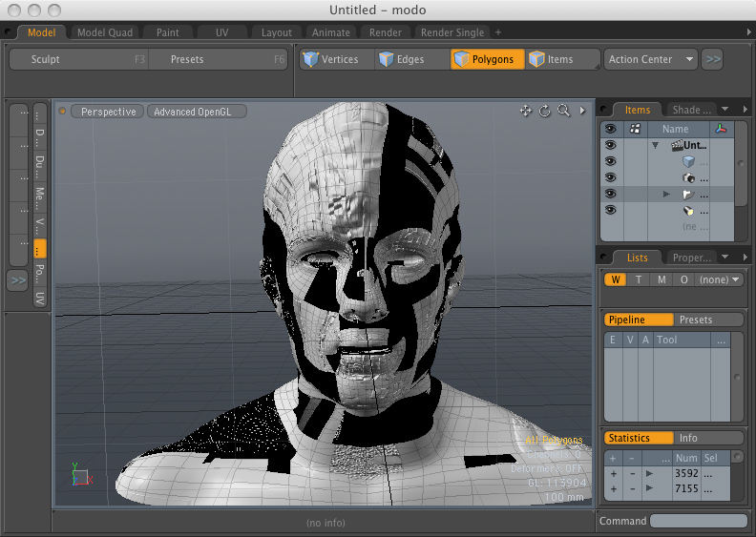The width and height of the screenshot is (756, 537).
Task: Open the UV layout tab
Action: pos(221,32)
